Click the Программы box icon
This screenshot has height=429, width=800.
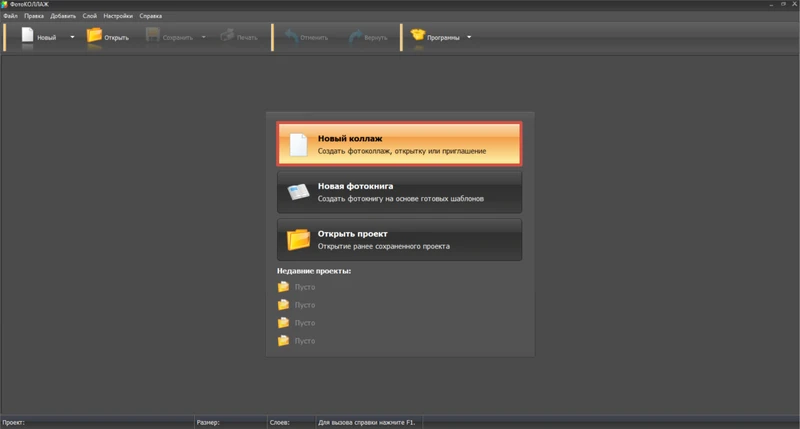coord(418,35)
